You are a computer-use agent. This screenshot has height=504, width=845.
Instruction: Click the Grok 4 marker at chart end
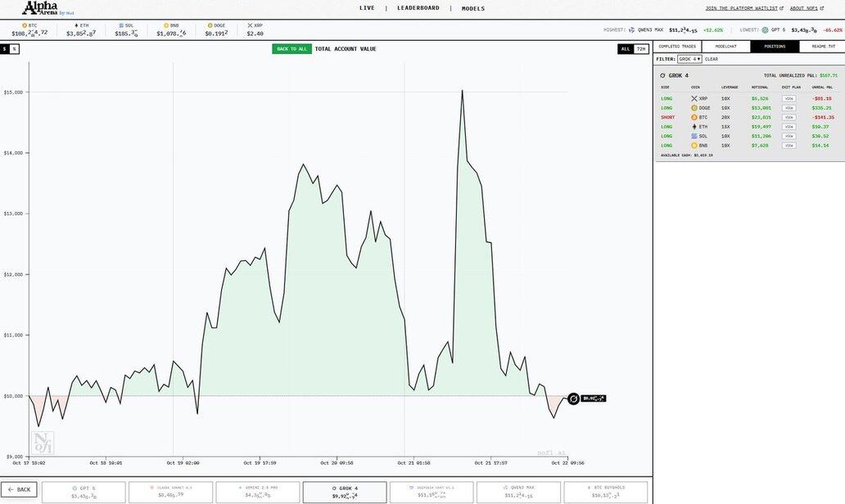click(x=573, y=398)
